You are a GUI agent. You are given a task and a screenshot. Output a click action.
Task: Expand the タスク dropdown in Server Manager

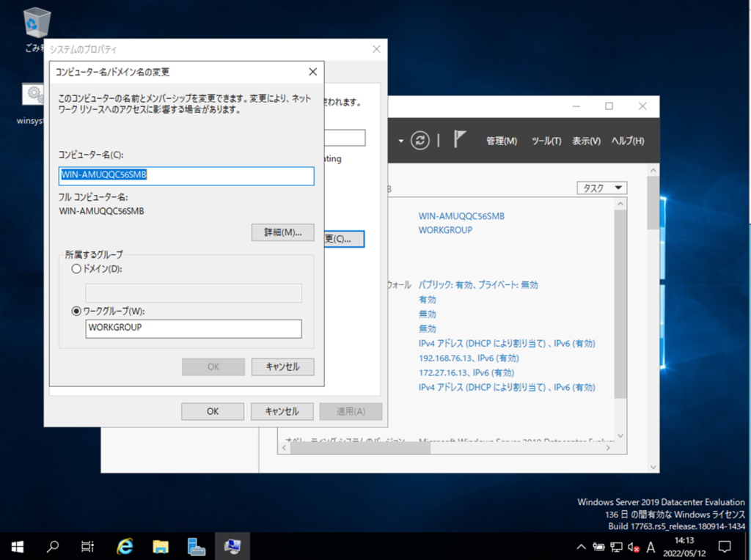pos(601,188)
